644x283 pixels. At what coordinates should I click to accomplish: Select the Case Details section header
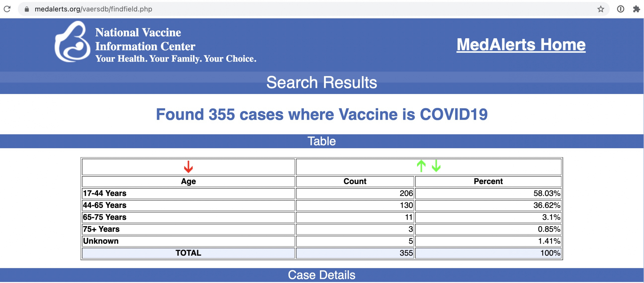click(322, 275)
